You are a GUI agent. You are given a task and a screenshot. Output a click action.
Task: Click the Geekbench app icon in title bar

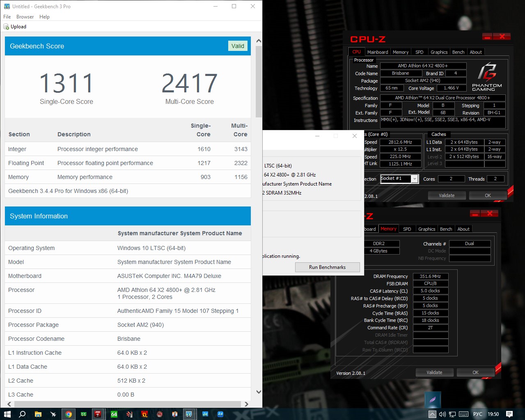click(x=7, y=7)
